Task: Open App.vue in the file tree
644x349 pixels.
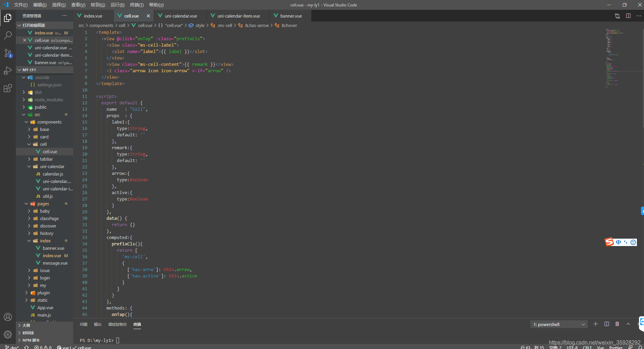Action: pyautogui.click(x=45, y=307)
